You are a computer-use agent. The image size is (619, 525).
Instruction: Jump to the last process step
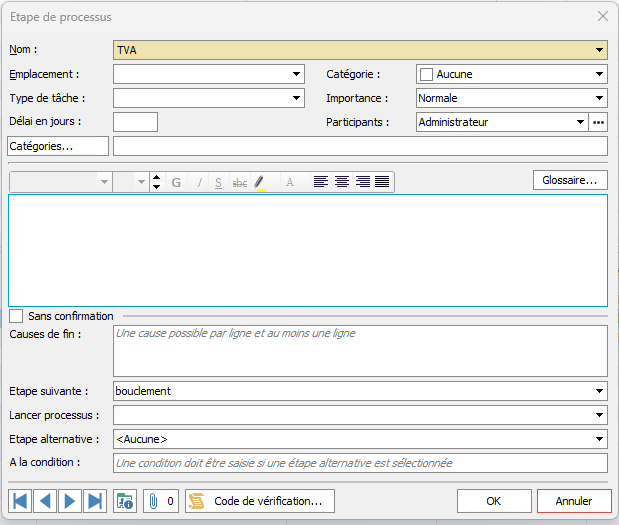[95, 501]
